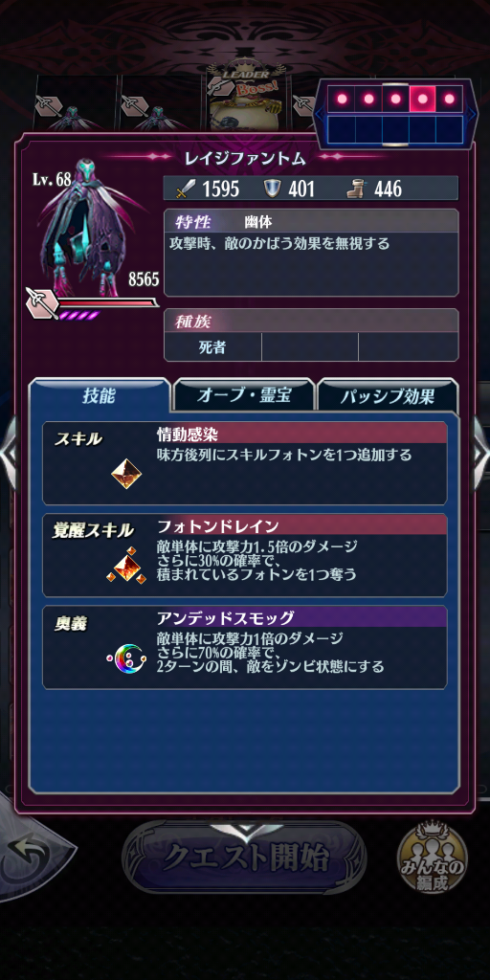Switch to the オーブ・霊宝 tab
490x980 pixels.
(x=244, y=395)
